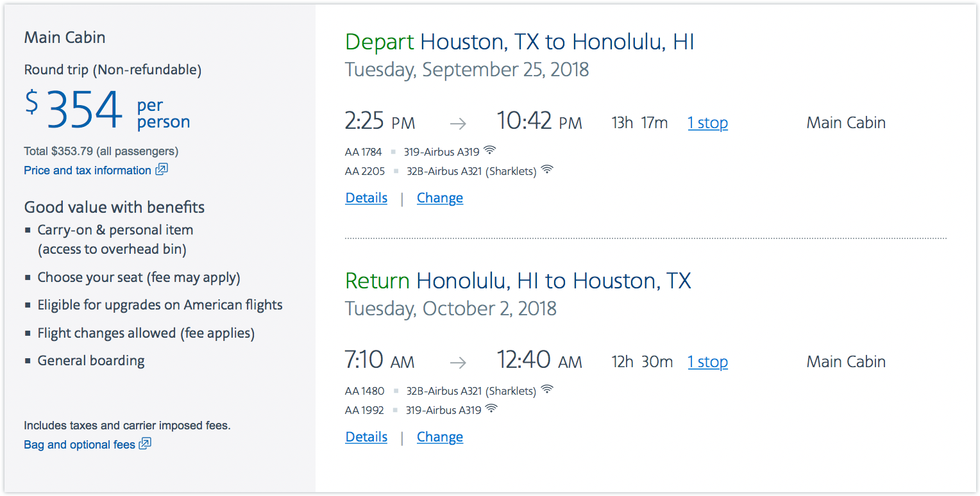The image size is (980, 496).
Task: Click Wi-Fi icon beside AA 1992
Action: tap(491, 409)
